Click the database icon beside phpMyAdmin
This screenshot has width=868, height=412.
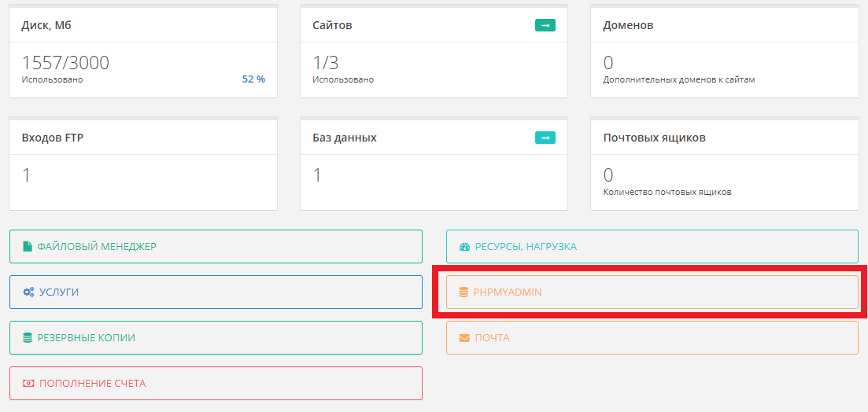coord(464,292)
